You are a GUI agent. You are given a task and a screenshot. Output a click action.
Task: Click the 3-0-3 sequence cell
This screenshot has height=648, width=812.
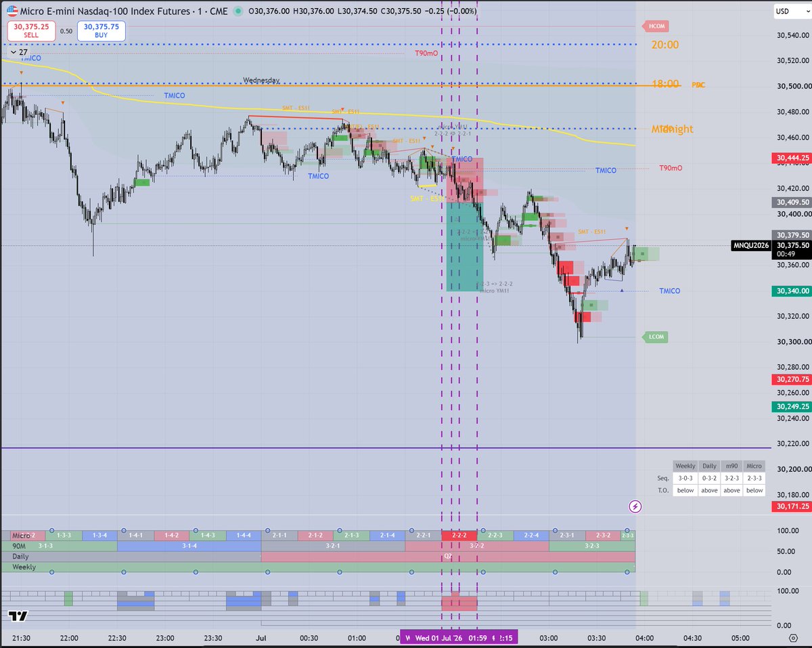tap(685, 478)
